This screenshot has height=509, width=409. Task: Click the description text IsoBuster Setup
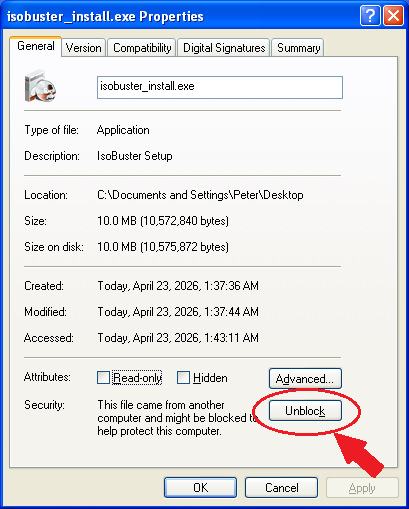(x=135, y=156)
